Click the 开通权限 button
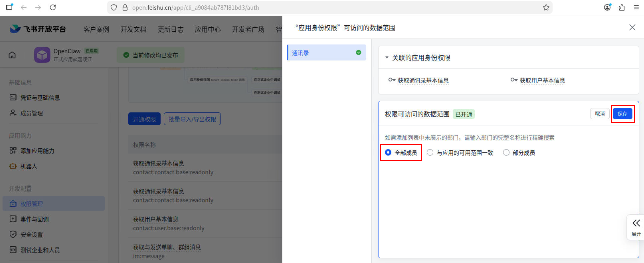 (x=144, y=119)
